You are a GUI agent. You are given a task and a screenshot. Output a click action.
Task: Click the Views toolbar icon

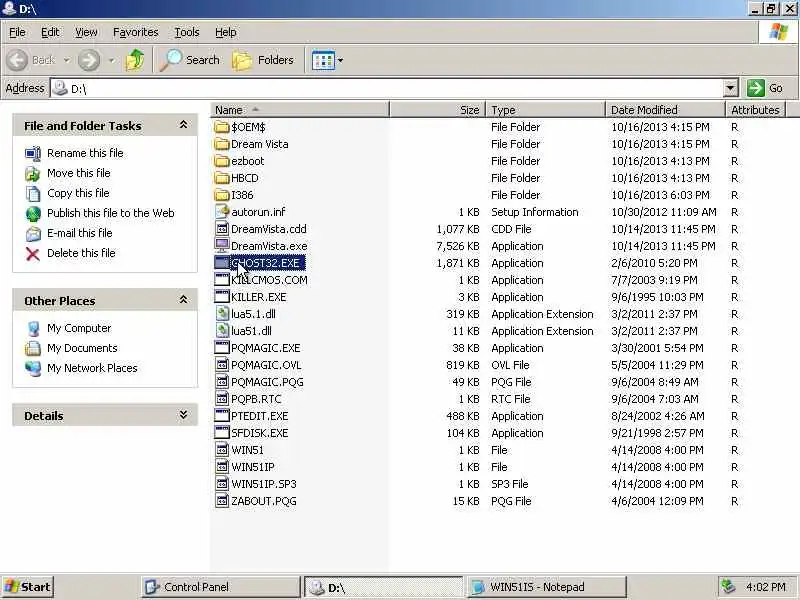tap(323, 60)
